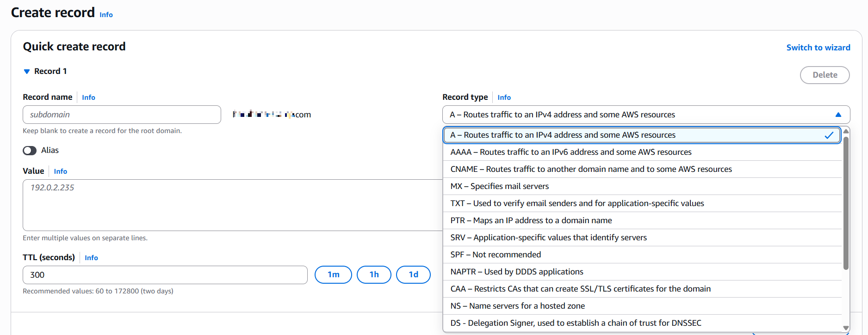The width and height of the screenshot is (868, 335).
Task: Click the dropdown scrollbar up arrow
Action: pyautogui.click(x=846, y=131)
